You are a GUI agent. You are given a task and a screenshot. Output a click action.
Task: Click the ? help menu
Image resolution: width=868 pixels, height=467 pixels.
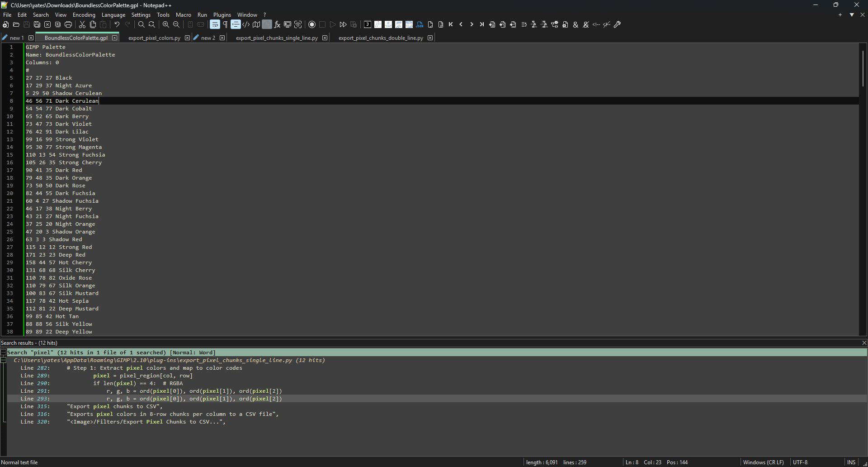point(265,15)
